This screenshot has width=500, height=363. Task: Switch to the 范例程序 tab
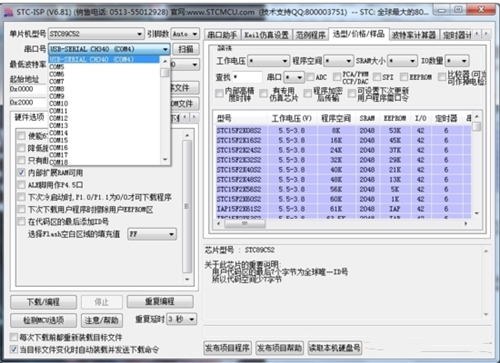pyautogui.click(x=310, y=35)
